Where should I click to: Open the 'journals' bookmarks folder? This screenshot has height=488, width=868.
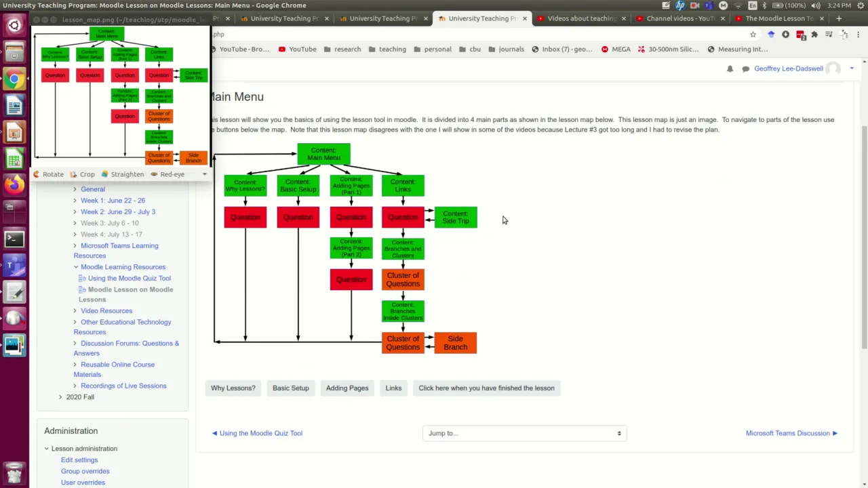pyautogui.click(x=506, y=49)
